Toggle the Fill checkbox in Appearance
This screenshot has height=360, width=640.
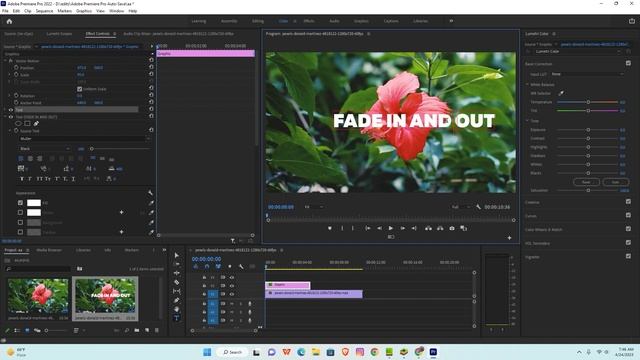[20, 202]
